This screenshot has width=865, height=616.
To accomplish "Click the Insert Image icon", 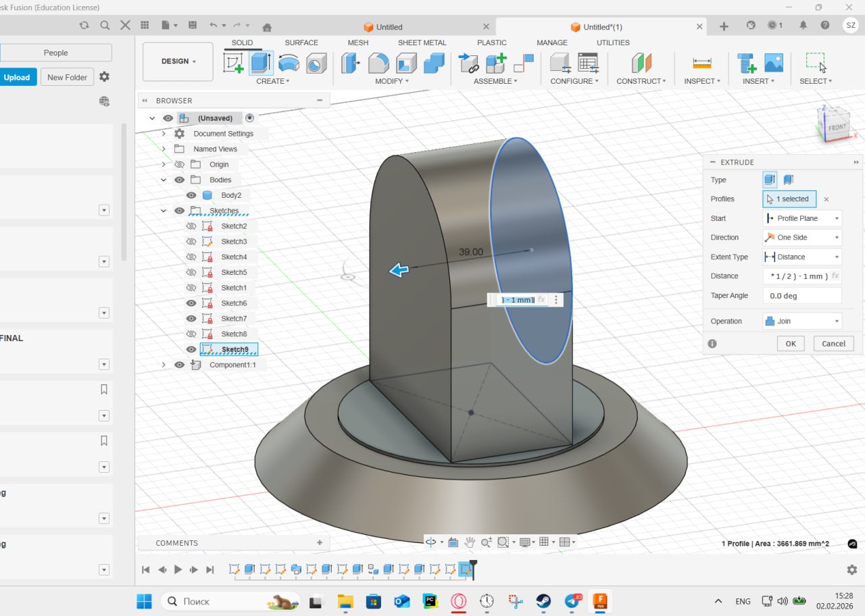I will point(774,63).
